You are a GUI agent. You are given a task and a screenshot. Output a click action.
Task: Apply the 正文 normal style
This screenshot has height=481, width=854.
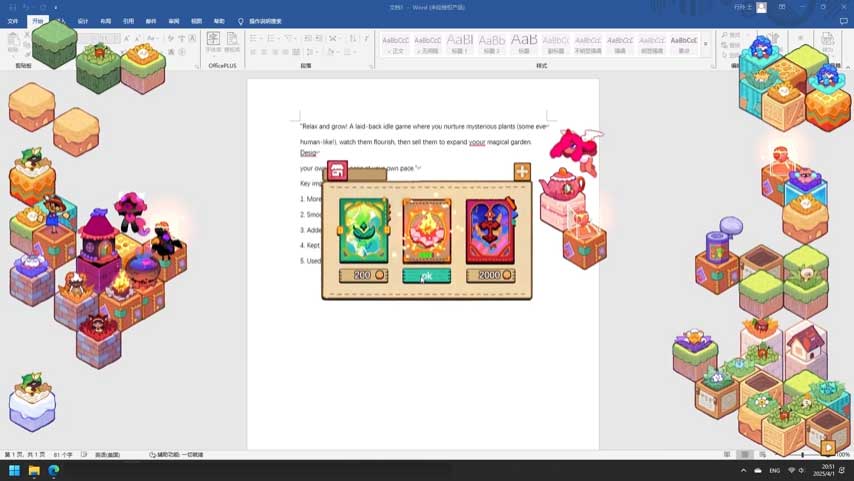(x=395, y=44)
